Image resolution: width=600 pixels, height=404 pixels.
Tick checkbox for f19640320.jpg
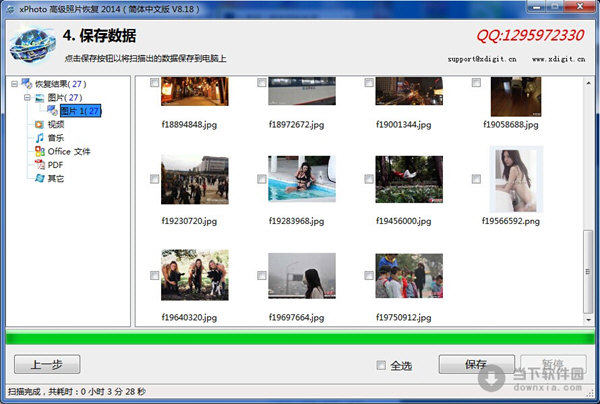coord(155,275)
